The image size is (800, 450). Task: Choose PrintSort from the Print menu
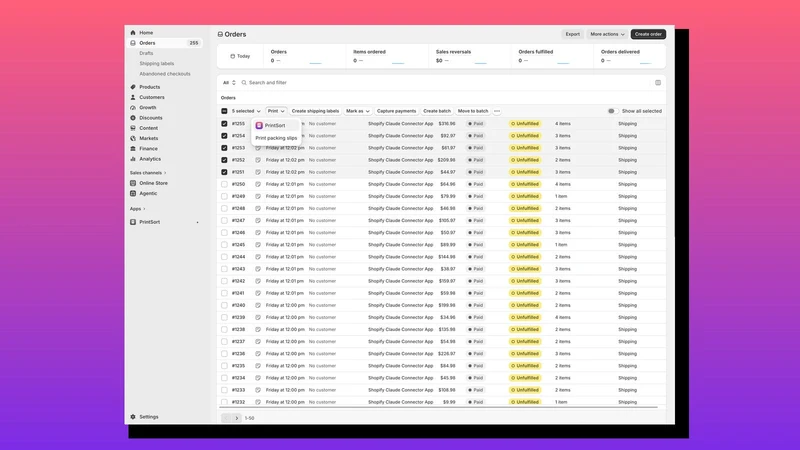[x=276, y=126]
